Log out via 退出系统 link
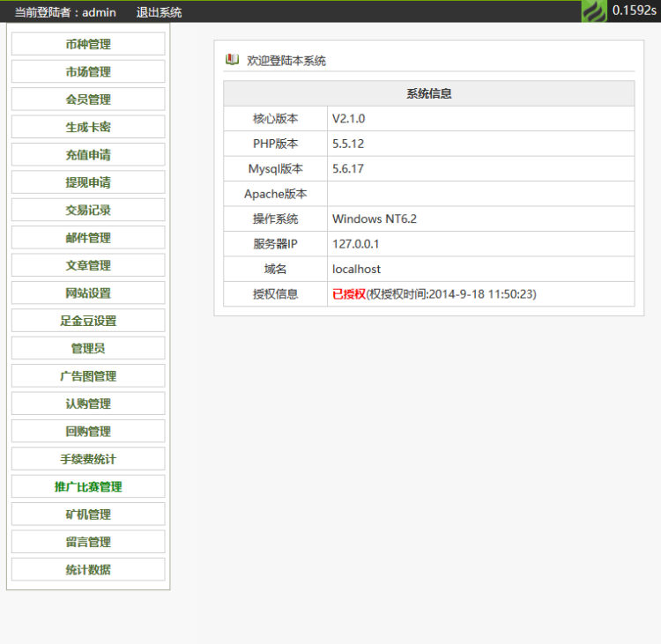The image size is (661, 644). point(159,12)
